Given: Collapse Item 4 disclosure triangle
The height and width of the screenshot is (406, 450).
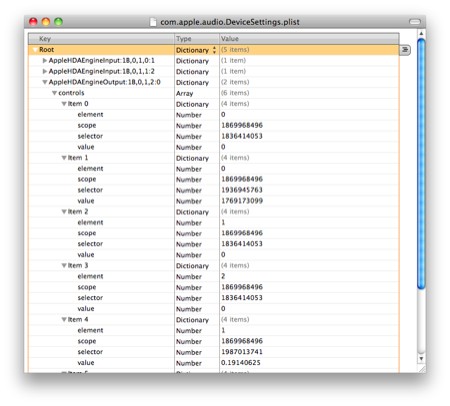Looking at the screenshot, I should [64, 319].
